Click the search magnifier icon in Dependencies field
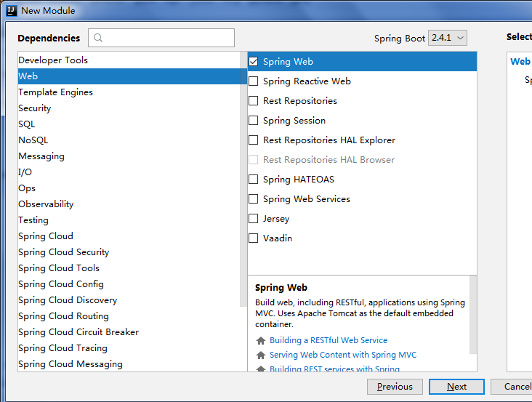This screenshot has width=532, height=402. [x=98, y=38]
